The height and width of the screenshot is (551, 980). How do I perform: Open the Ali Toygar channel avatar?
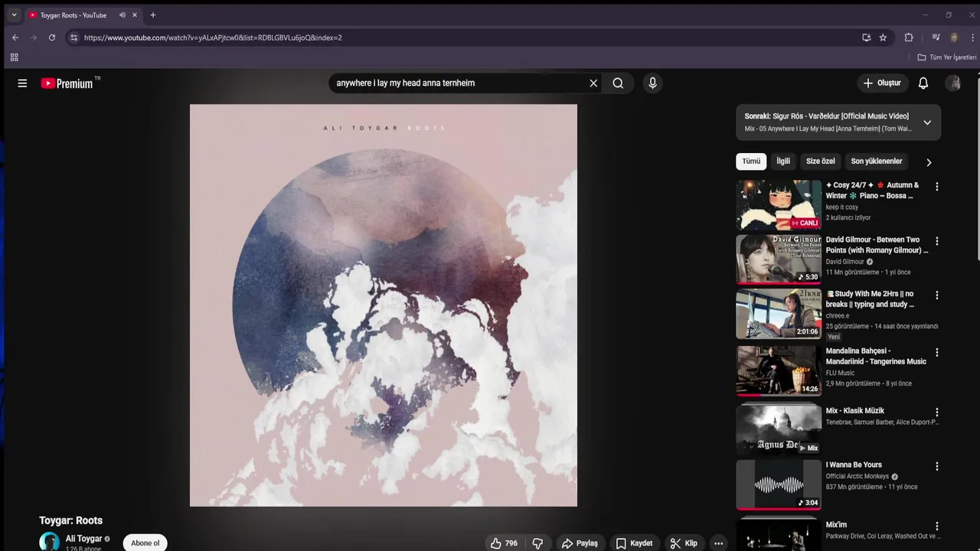[x=50, y=542]
